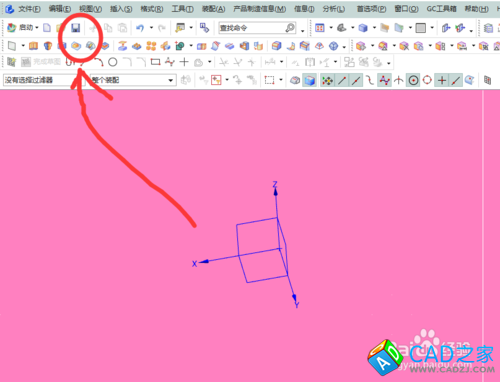Screen dimensions: 500x382
Task: Select the Arc sketch tool
Action: (99, 62)
